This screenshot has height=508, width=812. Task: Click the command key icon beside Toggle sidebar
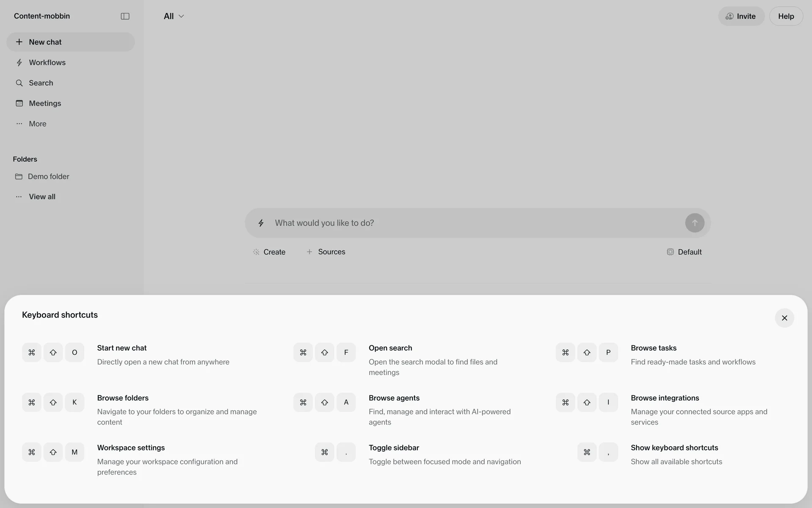point(324,452)
